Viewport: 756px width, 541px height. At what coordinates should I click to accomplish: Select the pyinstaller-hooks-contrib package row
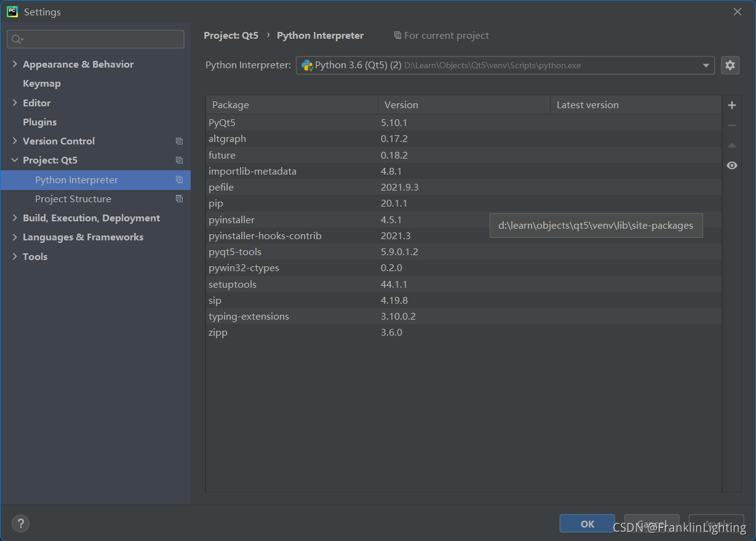[x=464, y=235]
